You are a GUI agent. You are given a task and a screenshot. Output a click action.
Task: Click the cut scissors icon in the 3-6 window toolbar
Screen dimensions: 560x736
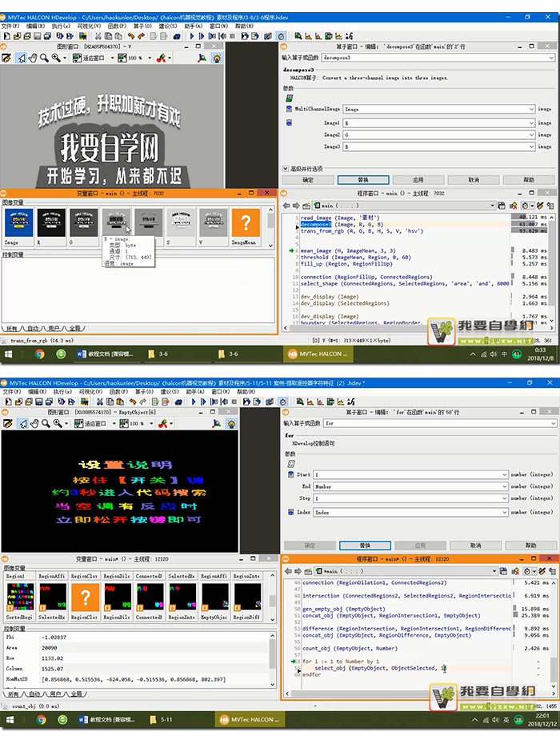98,36
